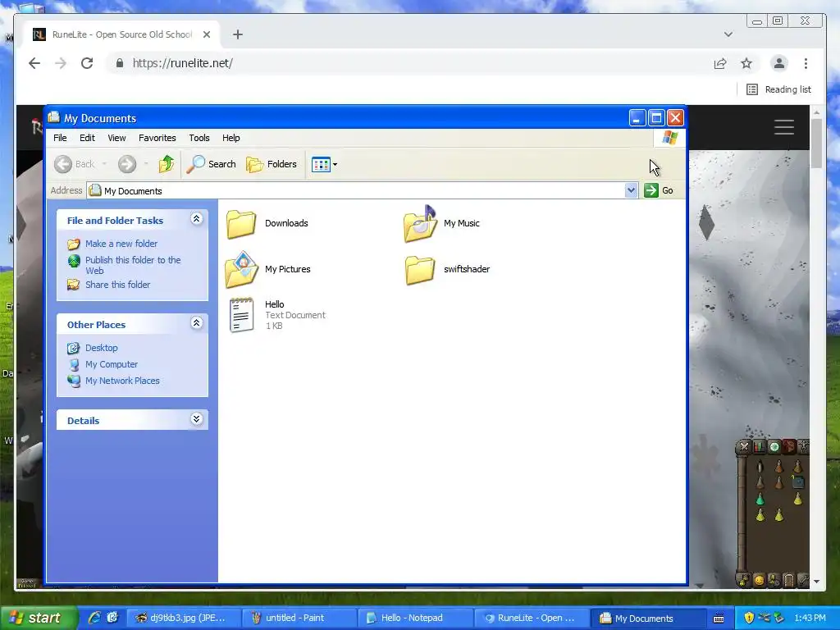The height and width of the screenshot is (630, 840).
Task: Click the share page icon in Chrome
Action: [720, 63]
